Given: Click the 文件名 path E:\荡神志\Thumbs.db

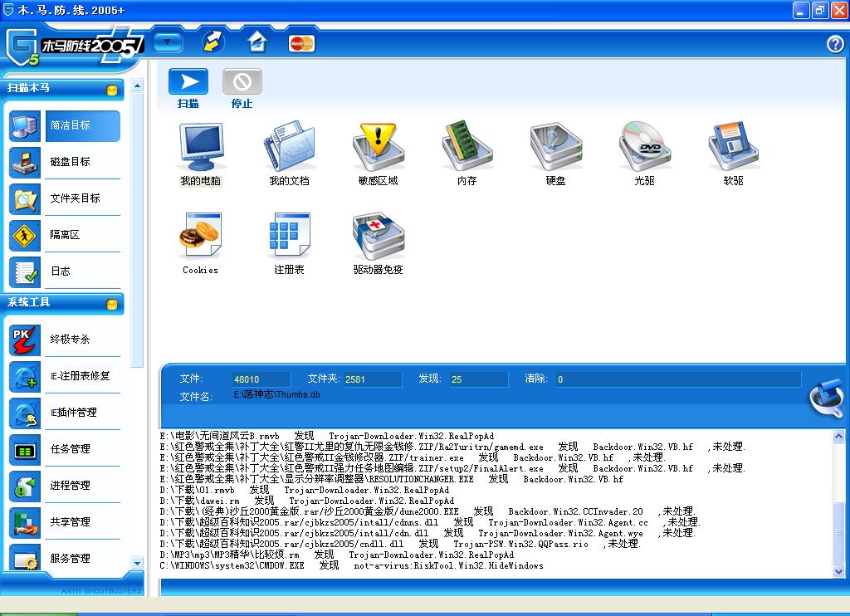Looking at the screenshot, I should tap(277, 395).
